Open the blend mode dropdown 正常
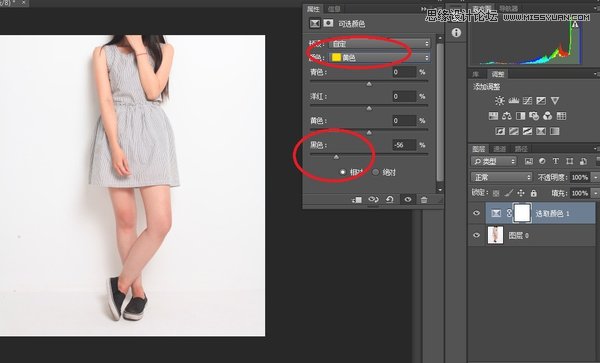 tap(502, 177)
